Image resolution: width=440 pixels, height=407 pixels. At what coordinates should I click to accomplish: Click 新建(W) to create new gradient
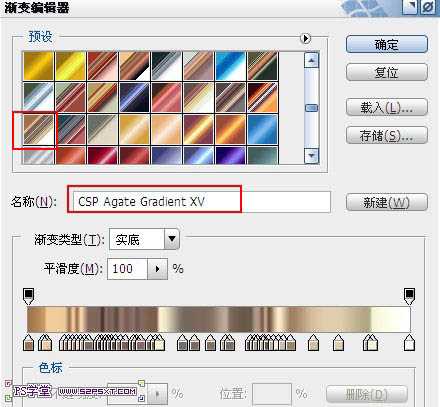click(387, 202)
